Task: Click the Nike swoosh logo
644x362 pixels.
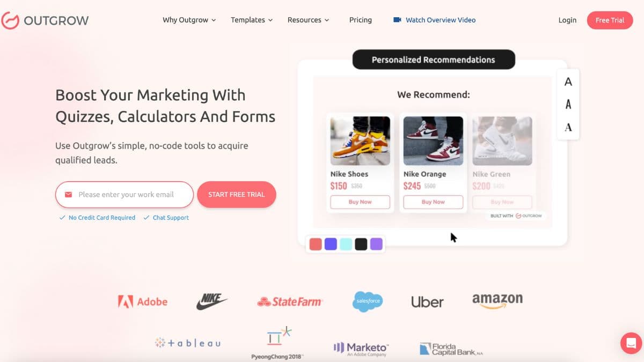Action: pos(211,301)
